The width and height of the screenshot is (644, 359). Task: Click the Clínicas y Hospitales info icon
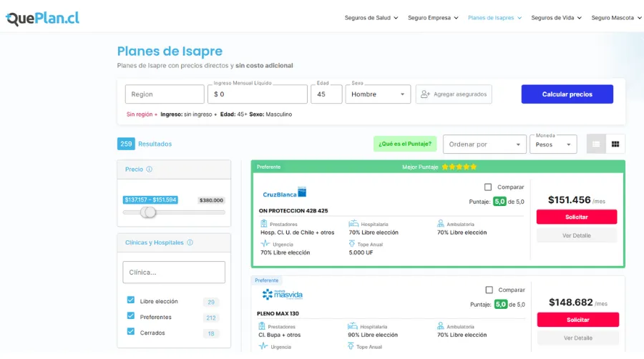[190, 242]
